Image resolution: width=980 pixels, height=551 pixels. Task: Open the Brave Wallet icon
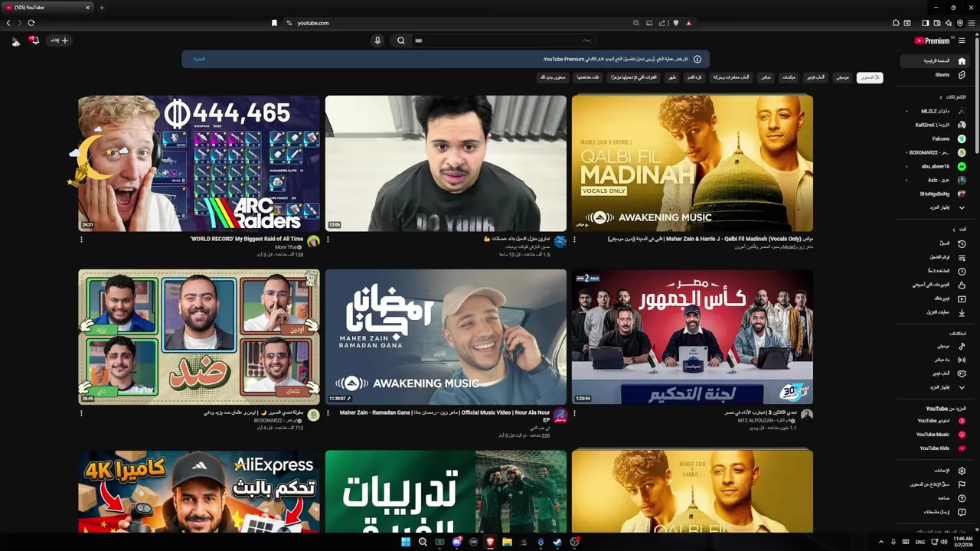(x=936, y=23)
